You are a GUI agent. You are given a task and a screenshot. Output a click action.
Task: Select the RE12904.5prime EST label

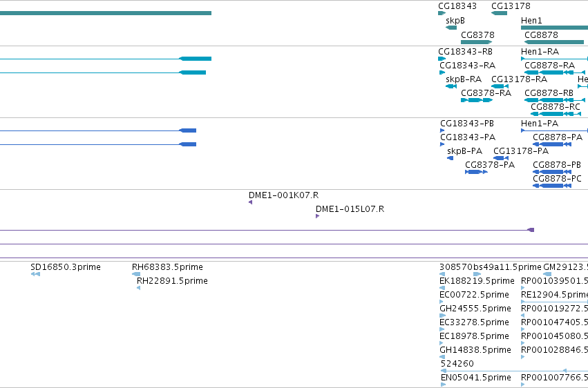554,295
